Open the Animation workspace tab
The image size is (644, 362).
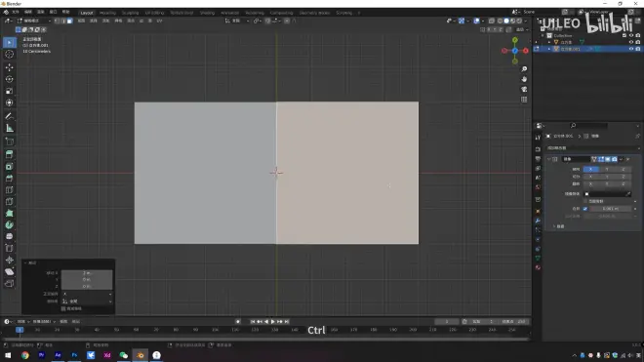tap(230, 13)
